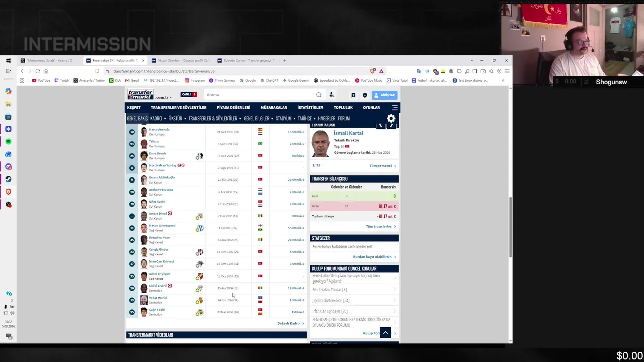Open the İsmail Kartal profile link
644x362 pixels.
[348, 133]
